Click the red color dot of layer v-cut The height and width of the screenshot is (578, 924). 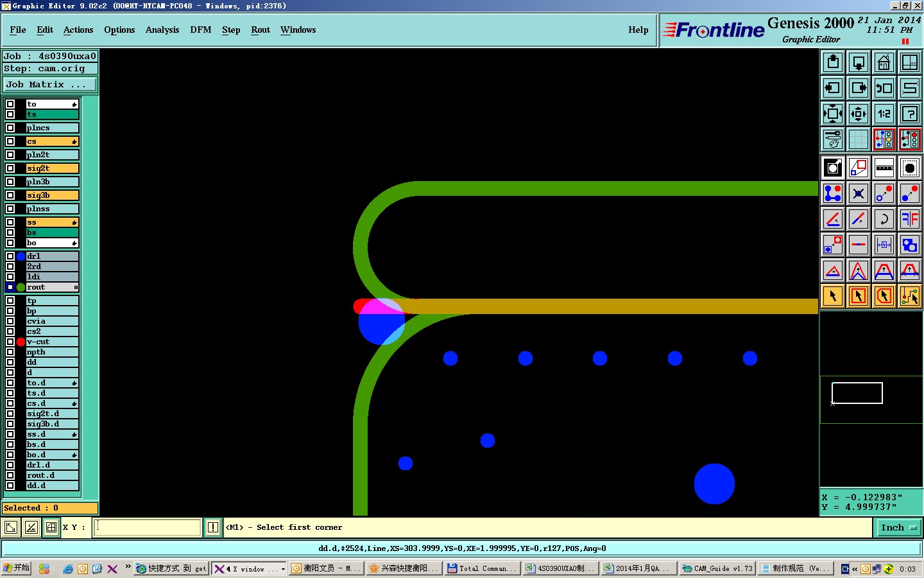[x=21, y=342]
